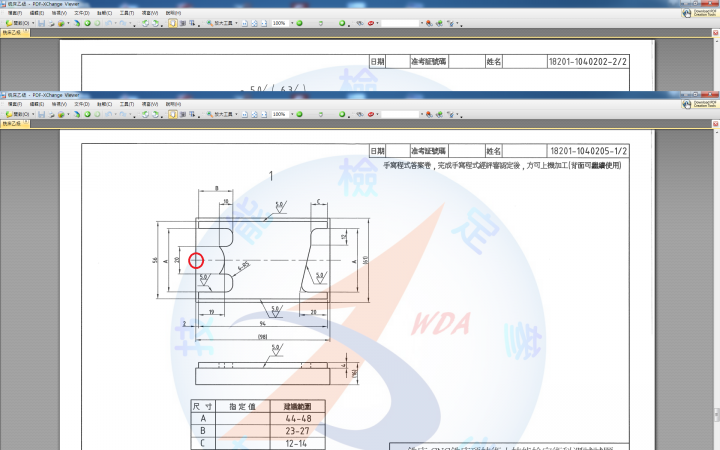Click the find next icon in front window
Viewport: 720px width, 450px height.
439,114
